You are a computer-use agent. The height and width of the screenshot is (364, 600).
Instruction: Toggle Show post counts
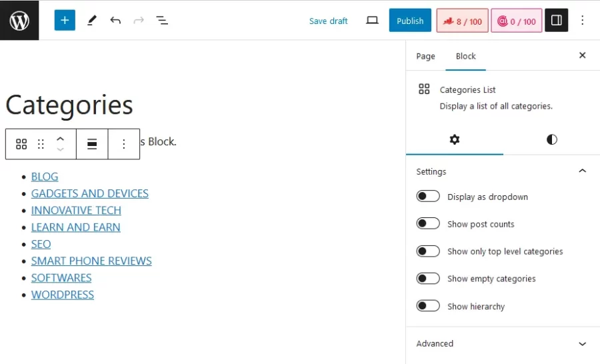point(428,223)
